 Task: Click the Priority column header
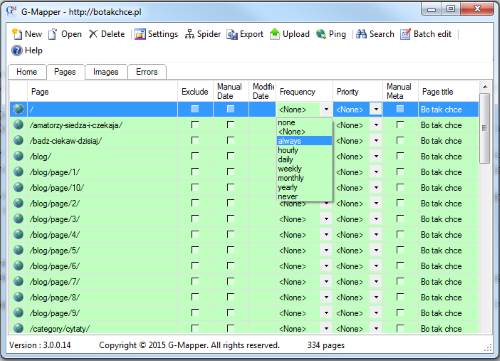click(x=358, y=91)
